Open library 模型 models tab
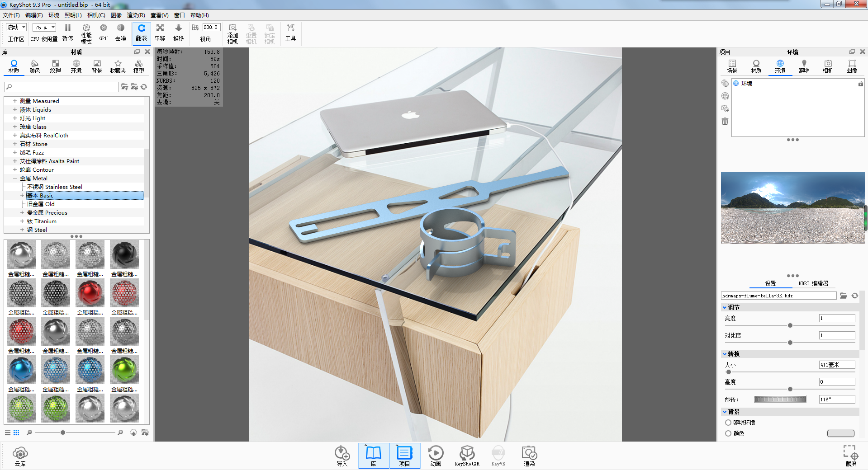 click(139, 66)
